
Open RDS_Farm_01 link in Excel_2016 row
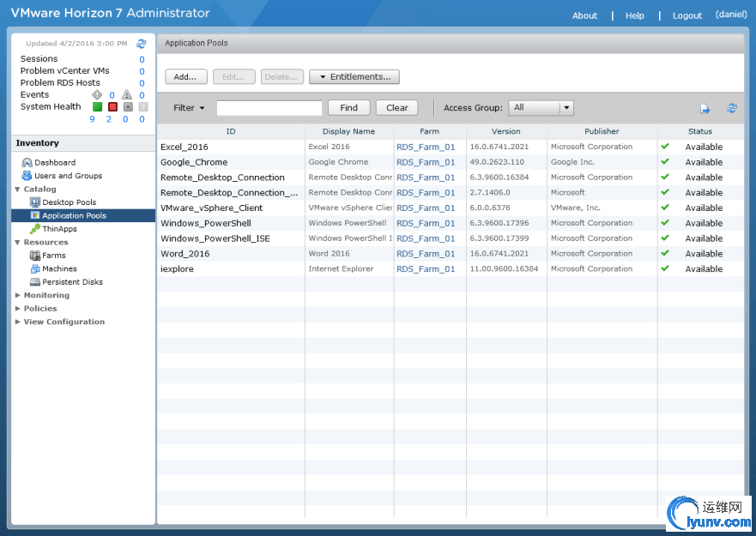(426, 147)
